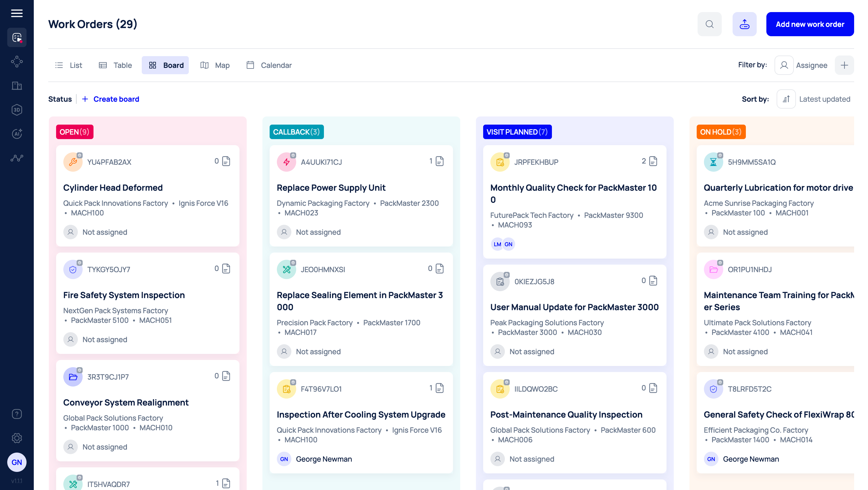Viewport: 868px width, 490px height.
Task: Open the Latest updated sort dropdown
Action: (824, 99)
